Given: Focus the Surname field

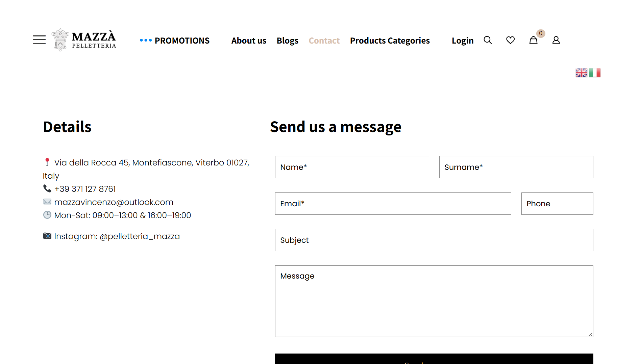Looking at the screenshot, I should coord(516,167).
